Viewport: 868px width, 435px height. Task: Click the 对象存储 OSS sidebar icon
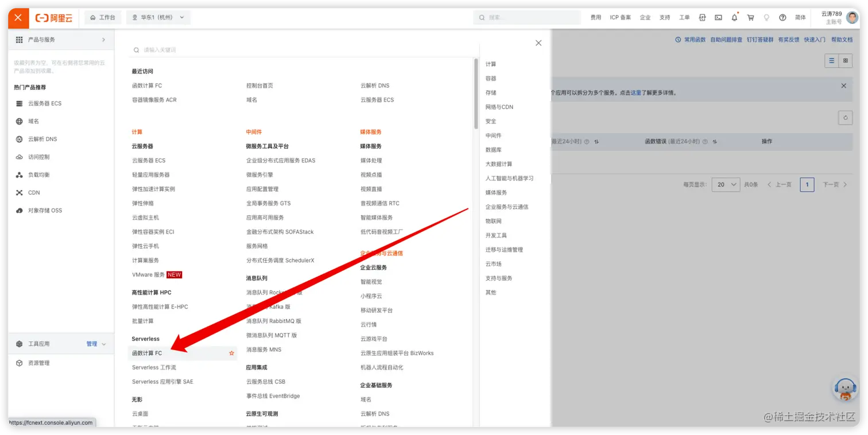(20, 211)
